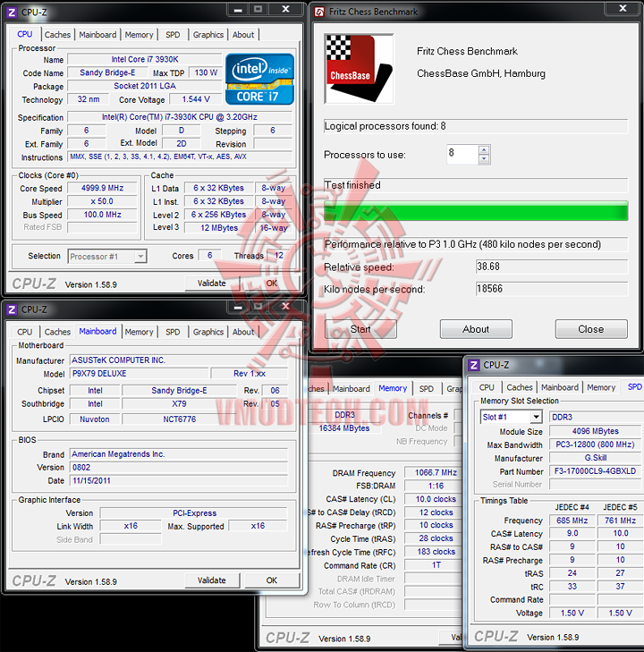The image size is (644, 652).
Task: Open the Slot #1 memory slot dropdown
Action: pyautogui.click(x=536, y=417)
